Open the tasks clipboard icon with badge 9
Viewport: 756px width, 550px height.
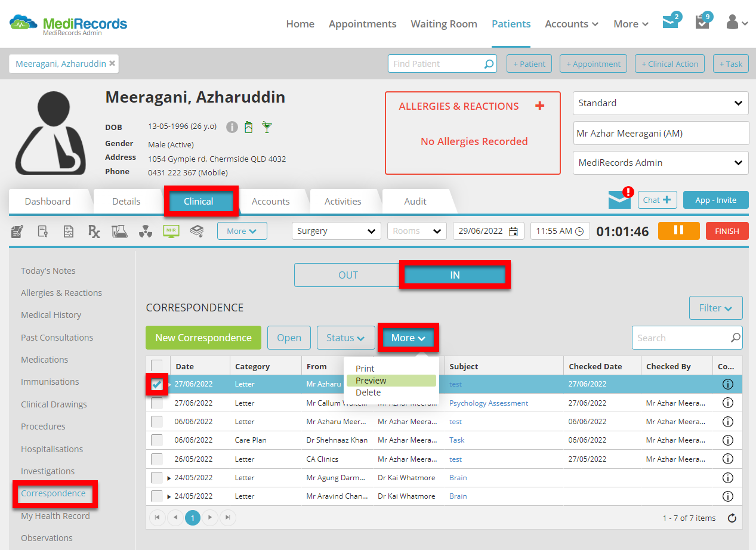click(x=703, y=21)
